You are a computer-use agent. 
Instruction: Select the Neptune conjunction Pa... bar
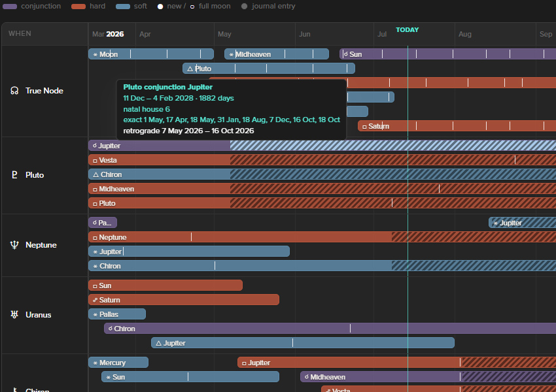(103, 223)
